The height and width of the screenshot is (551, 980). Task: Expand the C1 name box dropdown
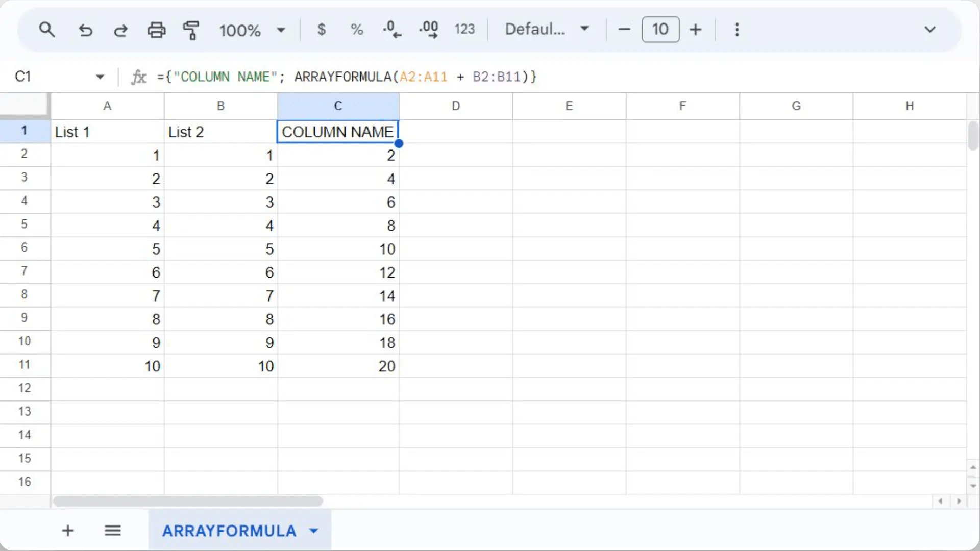click(100, 77)
